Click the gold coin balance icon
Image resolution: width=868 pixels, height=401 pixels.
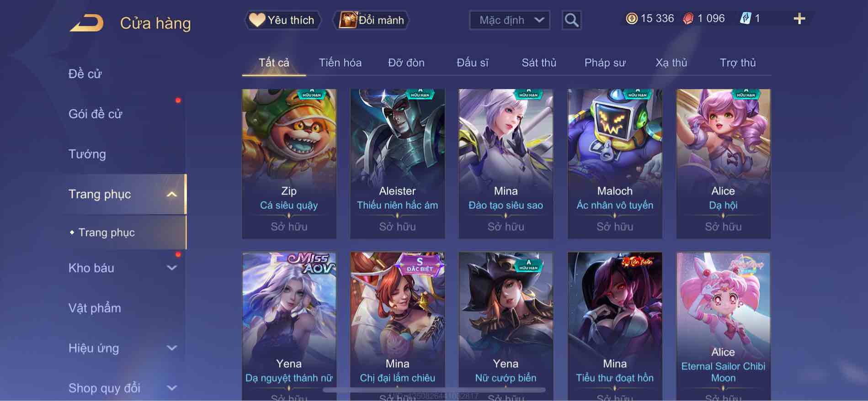[x=632, y=19]
